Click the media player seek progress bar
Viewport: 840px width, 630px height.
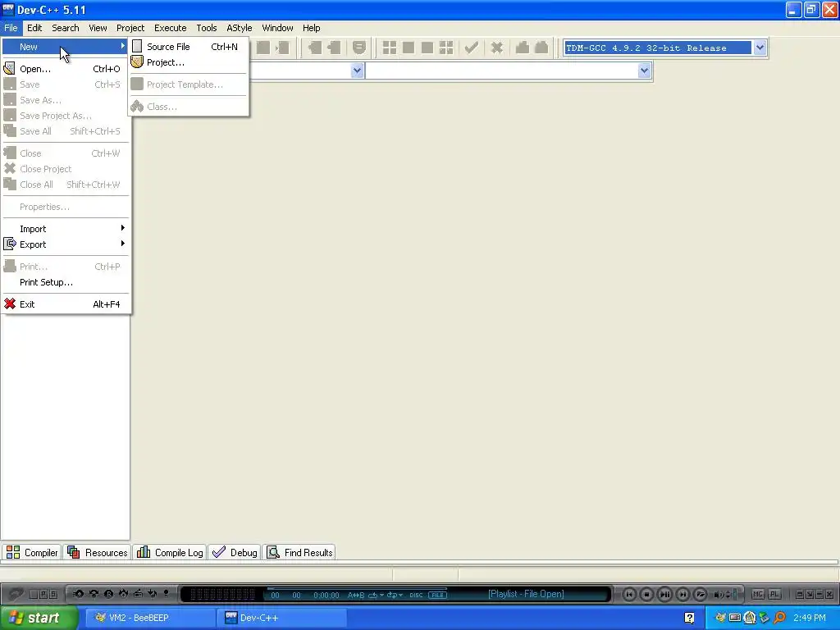pyautogui.click(x=357, y=588)
